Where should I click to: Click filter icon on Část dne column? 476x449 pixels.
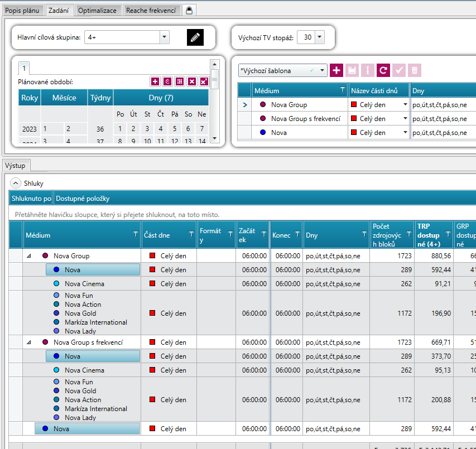pyautogui.click(x=191, y=235)
